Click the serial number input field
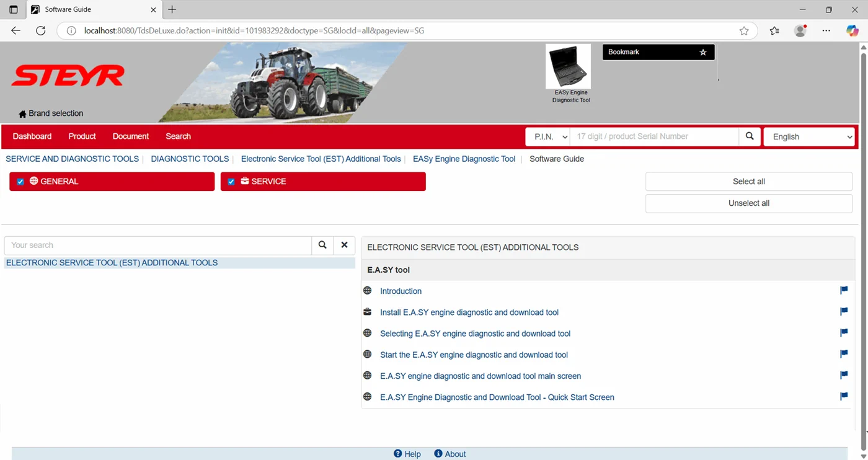This screenshot has width=868, height=460. [x=655, y=136]
